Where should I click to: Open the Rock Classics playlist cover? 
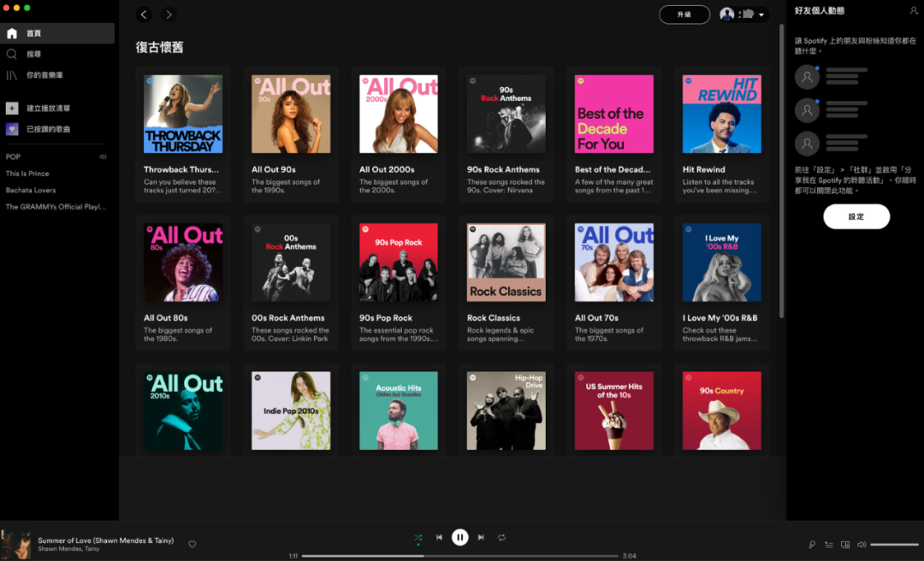coord(506,263)
